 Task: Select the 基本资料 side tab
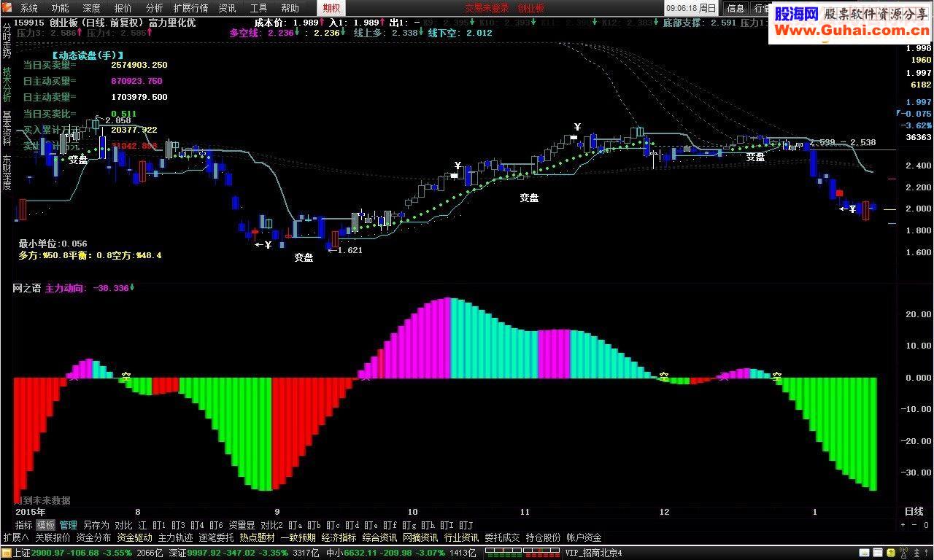point(7,128)
